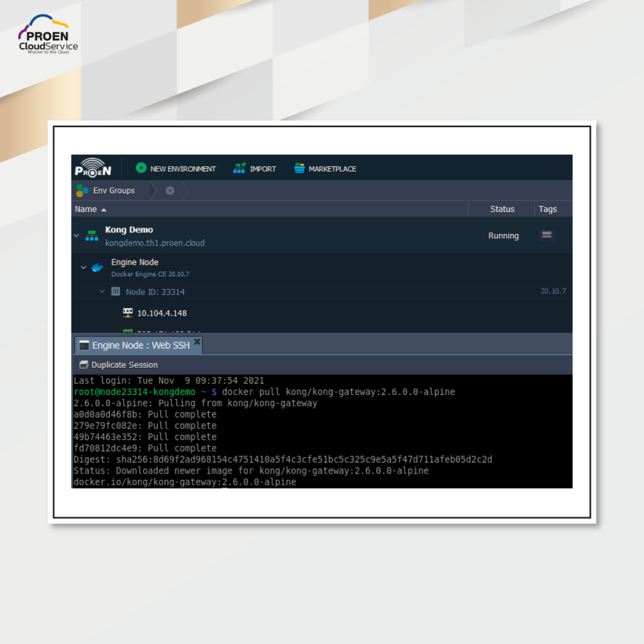Click the Import icon
Image resolution: width=644 pixels, height=644 pixels.
(x=239, y=168)
